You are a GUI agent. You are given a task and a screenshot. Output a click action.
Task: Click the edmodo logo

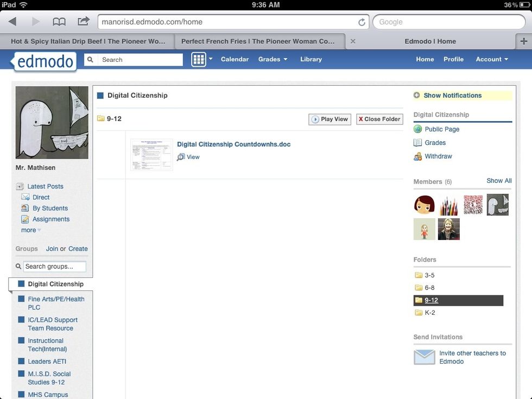pos(45,61)
